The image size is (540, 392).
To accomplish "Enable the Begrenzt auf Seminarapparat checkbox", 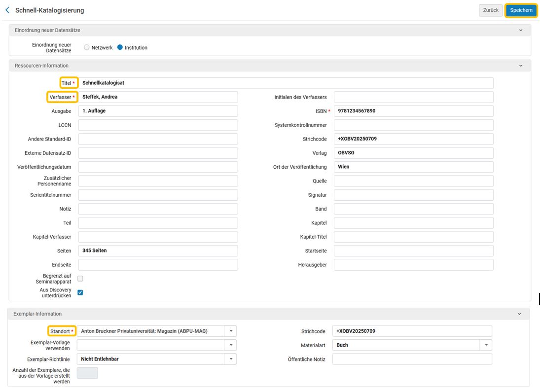I will 80,278.
